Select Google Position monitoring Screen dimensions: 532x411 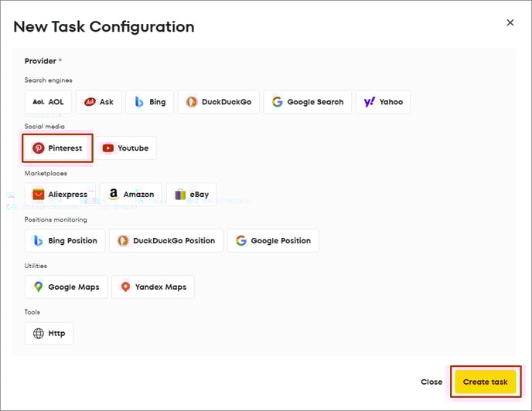click(x=273, y=241)
